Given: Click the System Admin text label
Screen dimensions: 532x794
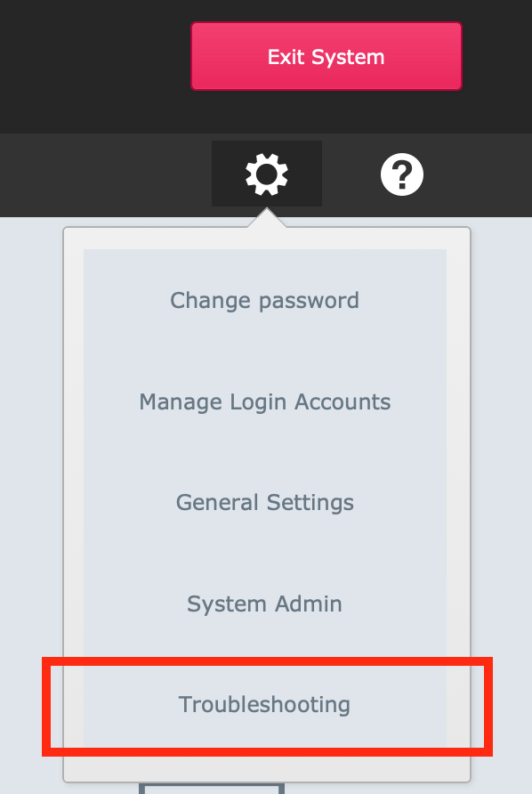Looking at the screenshot, I should click(265, 604).
